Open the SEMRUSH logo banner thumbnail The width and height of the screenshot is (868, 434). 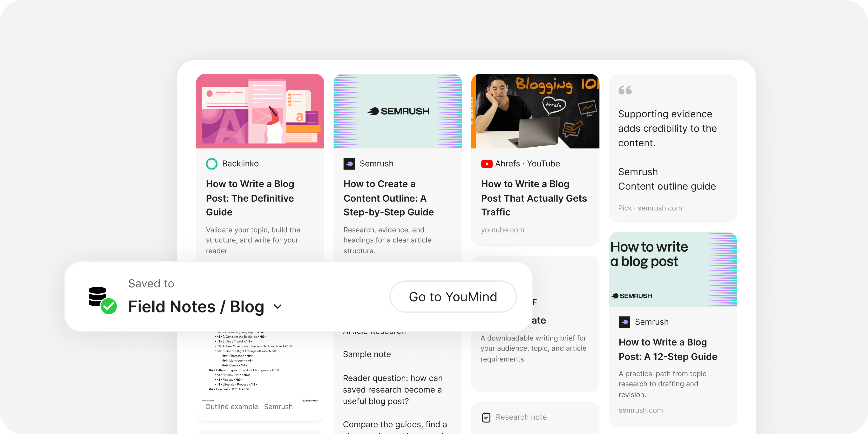(x=398, y=111)
